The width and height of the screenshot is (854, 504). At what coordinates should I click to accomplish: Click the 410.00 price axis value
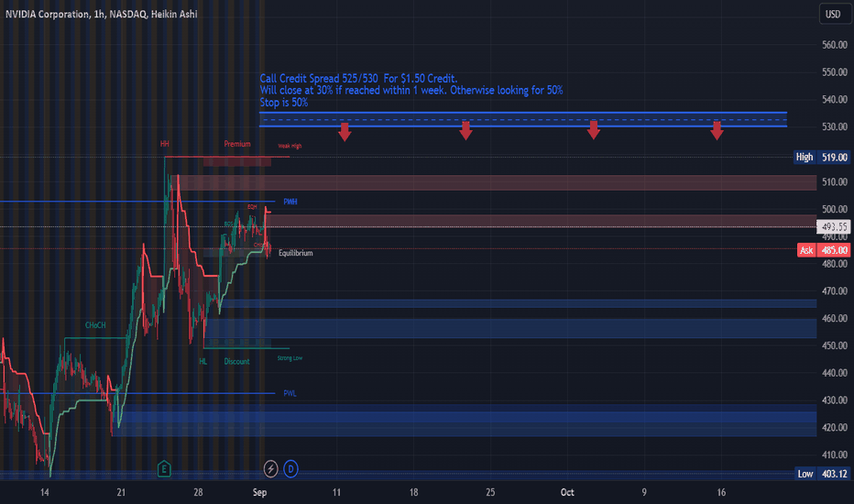click(835, 455)
